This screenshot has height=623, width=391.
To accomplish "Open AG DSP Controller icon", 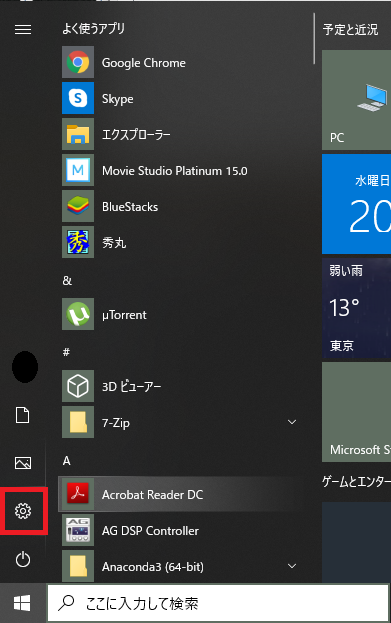I will click(78, 530).
